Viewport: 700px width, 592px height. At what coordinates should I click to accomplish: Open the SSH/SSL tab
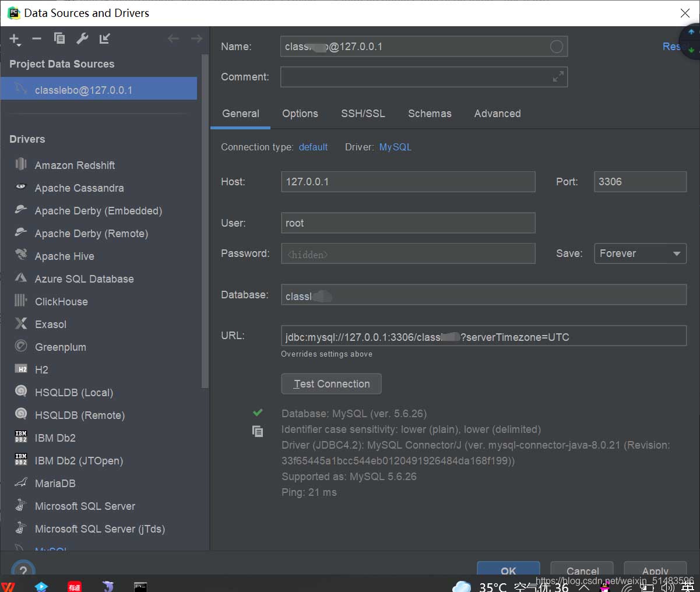(363, 114)
